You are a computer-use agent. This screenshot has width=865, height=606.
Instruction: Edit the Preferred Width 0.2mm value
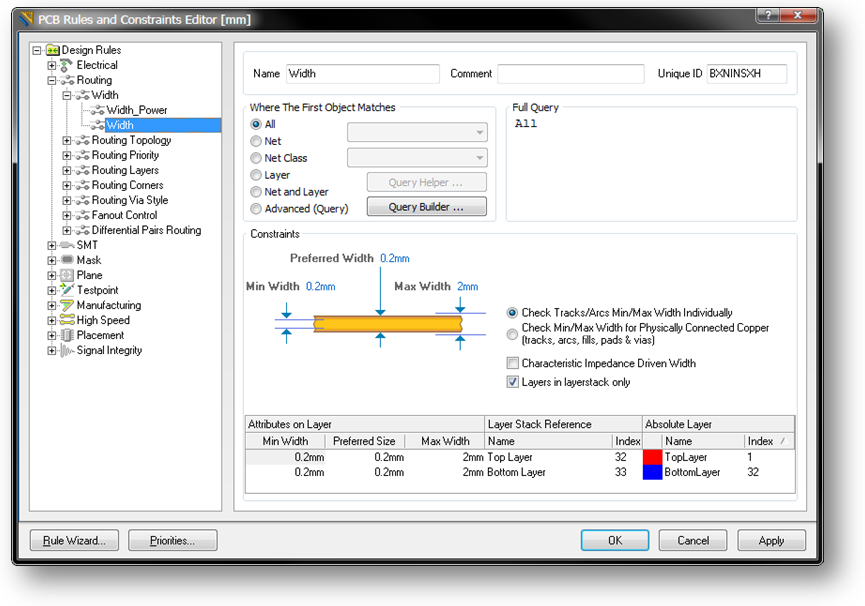pos(394,258)
